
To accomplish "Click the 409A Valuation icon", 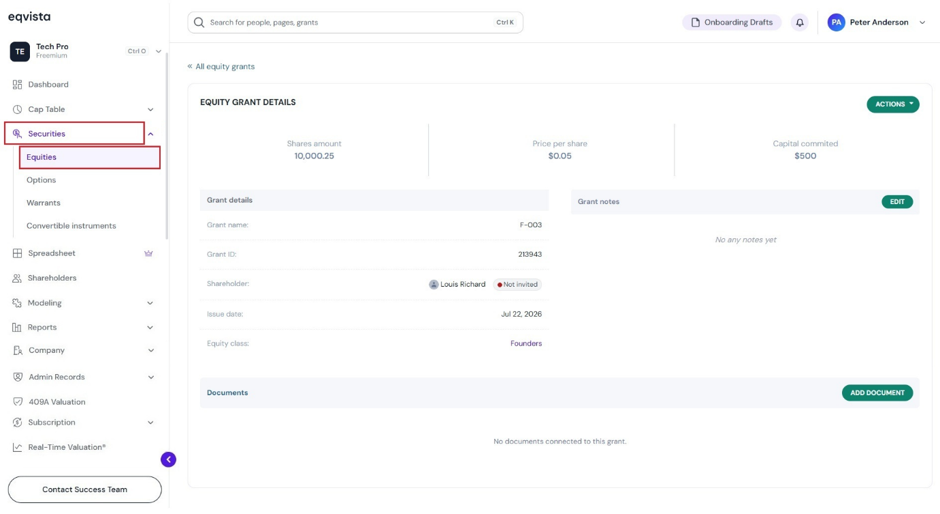I will click(17, 402).
